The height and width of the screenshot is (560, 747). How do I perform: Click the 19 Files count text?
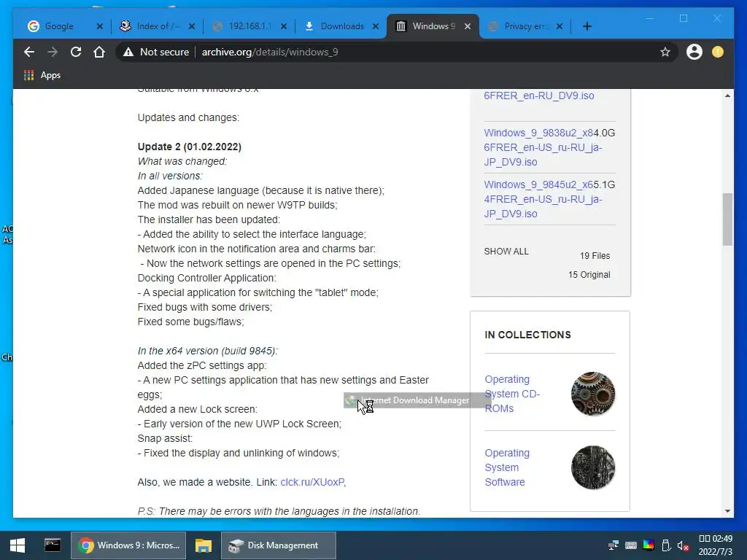click(595, 256)
